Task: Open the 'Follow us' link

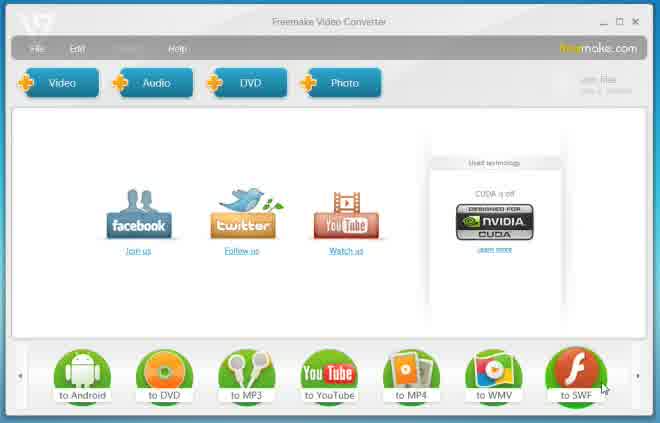Action: coord(242,251)
